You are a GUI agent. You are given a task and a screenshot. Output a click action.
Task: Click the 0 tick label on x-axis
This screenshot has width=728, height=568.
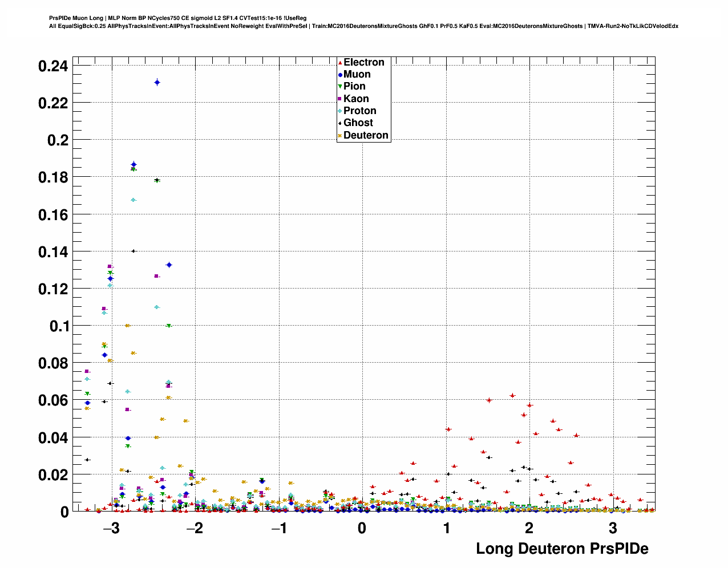point(362,528)
